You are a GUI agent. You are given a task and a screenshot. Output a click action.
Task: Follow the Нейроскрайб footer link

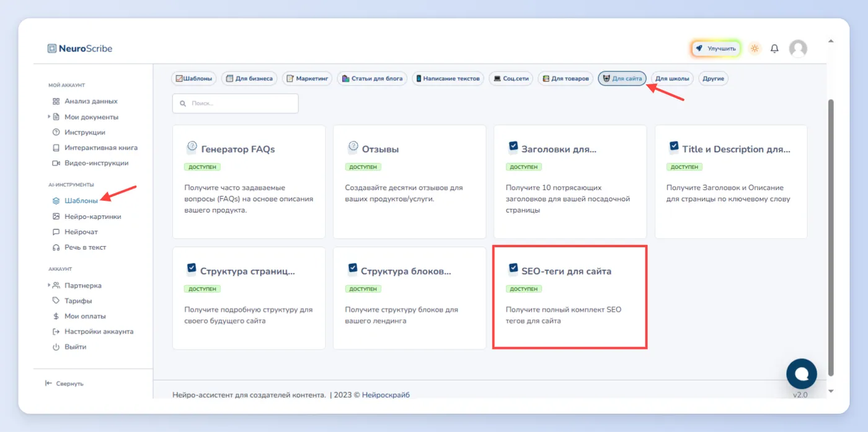[x=386, y=395]
